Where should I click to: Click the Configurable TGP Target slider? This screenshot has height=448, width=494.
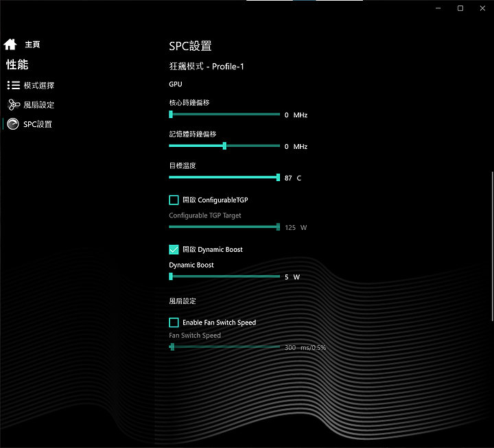pyautogui.click(x=224, y=227)
